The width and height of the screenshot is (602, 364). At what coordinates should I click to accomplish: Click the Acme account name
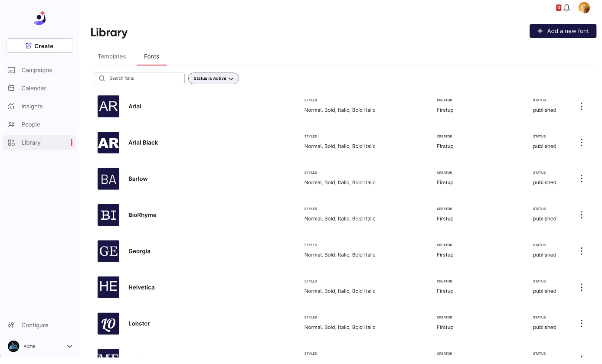point(29,346)
